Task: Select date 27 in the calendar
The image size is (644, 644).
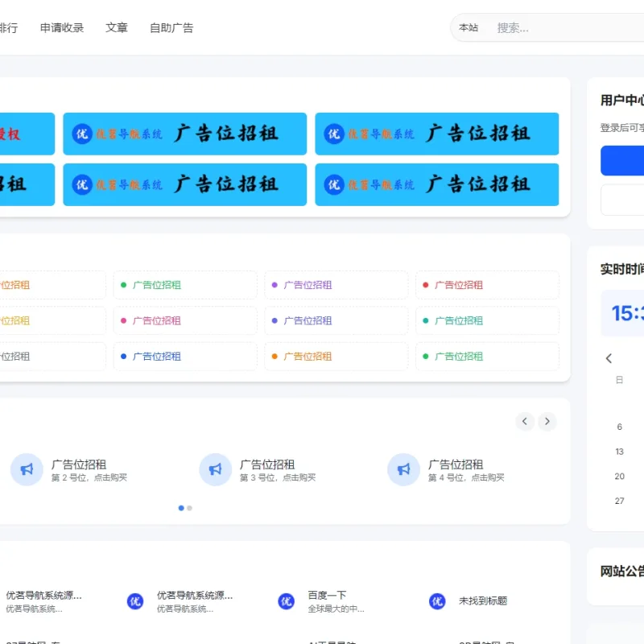Action: pyautogui.click(x=619, y=501)
